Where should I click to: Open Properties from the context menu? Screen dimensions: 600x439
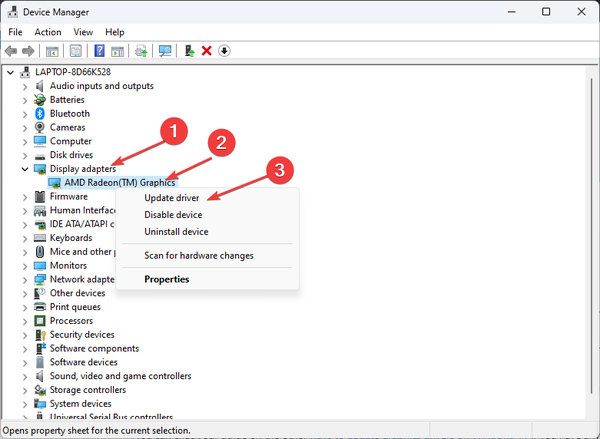pos(166,279)
